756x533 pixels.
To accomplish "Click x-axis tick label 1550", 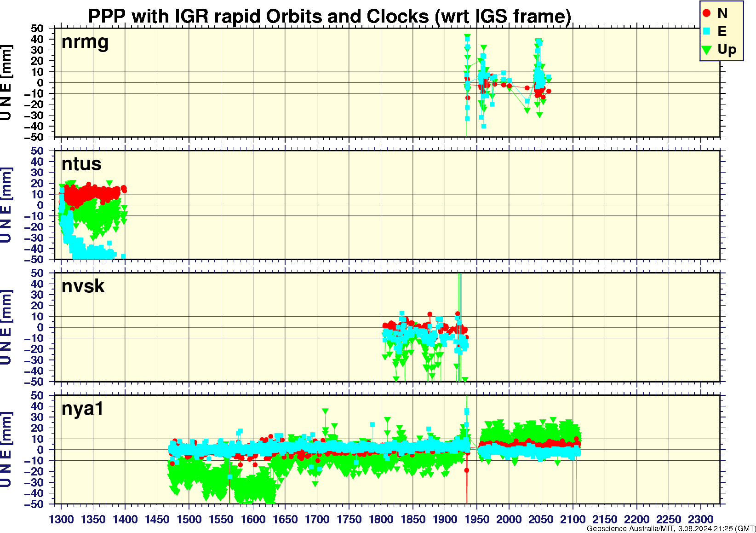I will click(x=221, y=519).
